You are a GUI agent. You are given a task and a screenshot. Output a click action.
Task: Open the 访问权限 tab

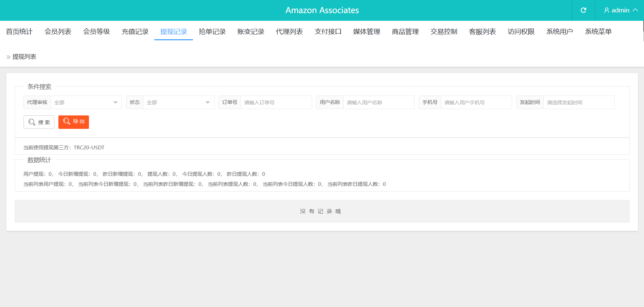[x=521, y=32]
